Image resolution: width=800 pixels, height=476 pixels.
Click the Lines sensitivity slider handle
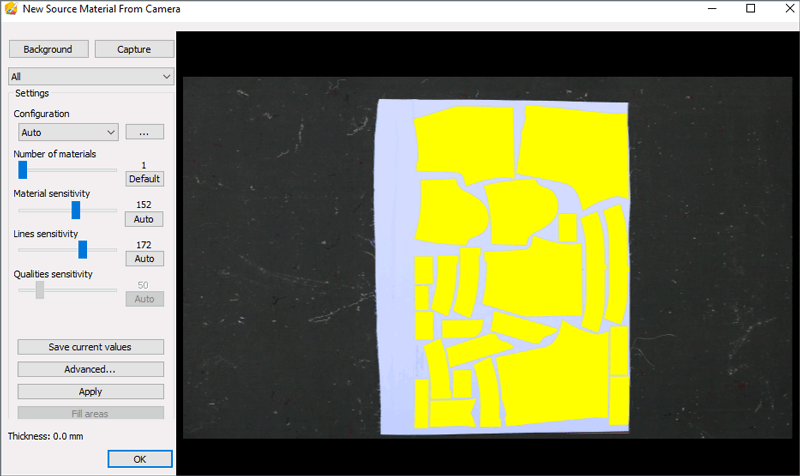click(82, 249)
